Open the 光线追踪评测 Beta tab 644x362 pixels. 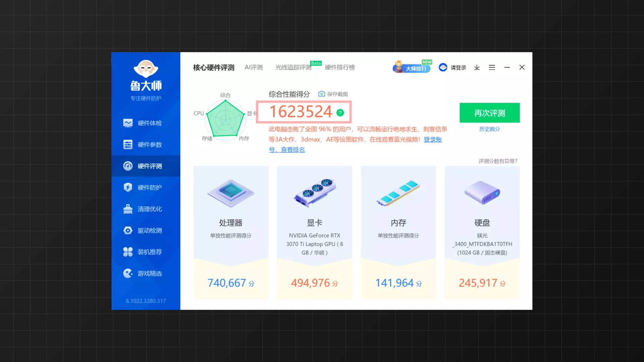coord(292,67)
